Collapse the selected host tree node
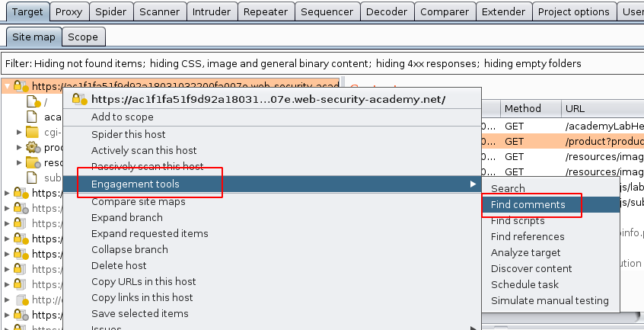Image resolution: width=644 pixels, height=330 pixels. 7,87
